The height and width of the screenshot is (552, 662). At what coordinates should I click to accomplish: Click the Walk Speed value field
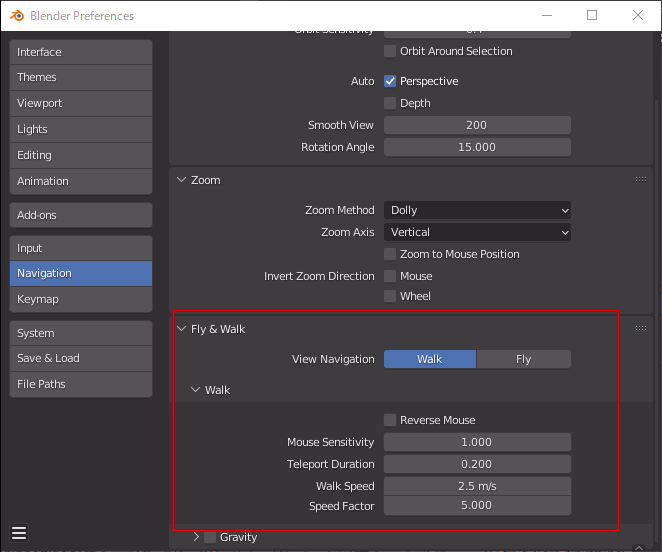click(477, 486)
